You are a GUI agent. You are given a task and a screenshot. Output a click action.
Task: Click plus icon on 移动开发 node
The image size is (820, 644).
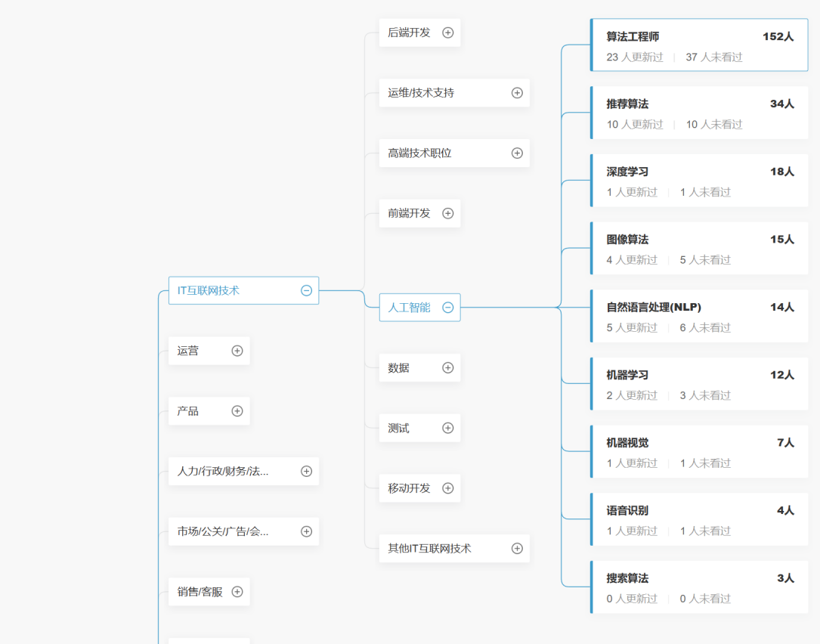(447, 488)
